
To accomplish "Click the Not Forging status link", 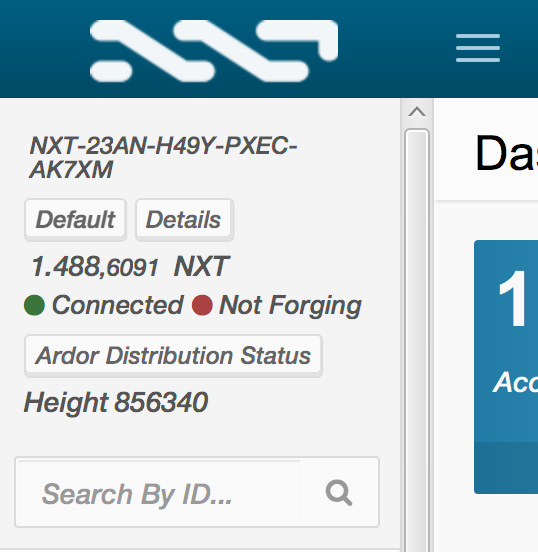I will 290,306.
